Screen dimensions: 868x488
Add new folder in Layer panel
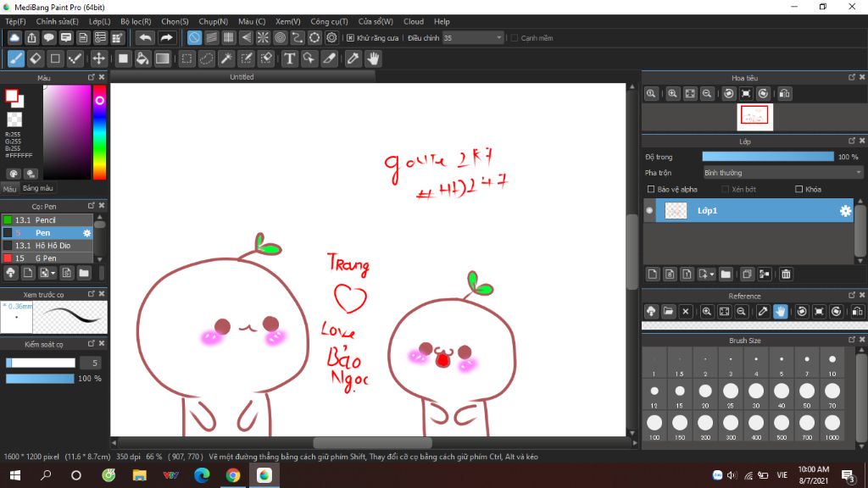coord(726,274)
